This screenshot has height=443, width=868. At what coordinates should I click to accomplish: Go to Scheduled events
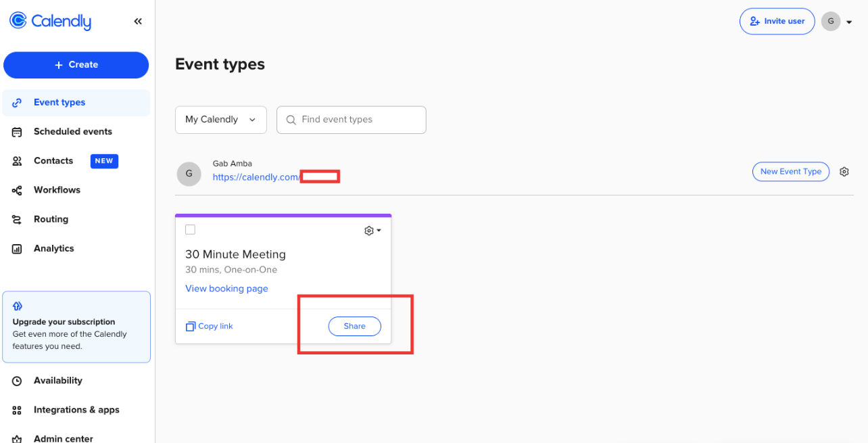72,132
